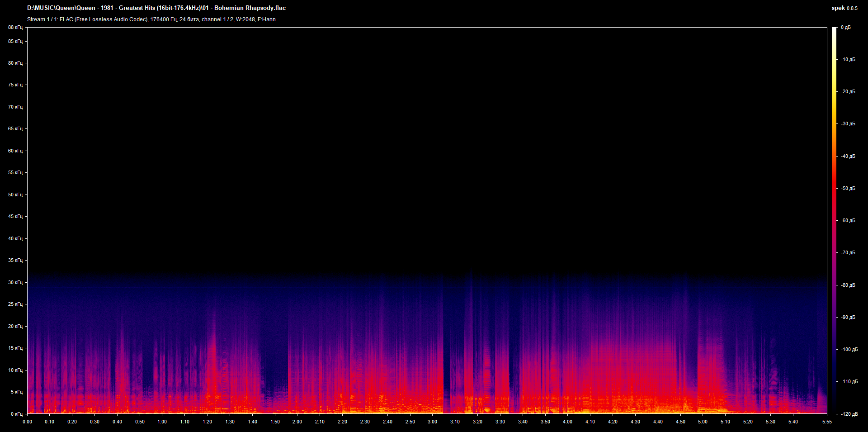Click the spek 0.8.5 version label
This screenshot has width=868, height=432.
(844, 8)
